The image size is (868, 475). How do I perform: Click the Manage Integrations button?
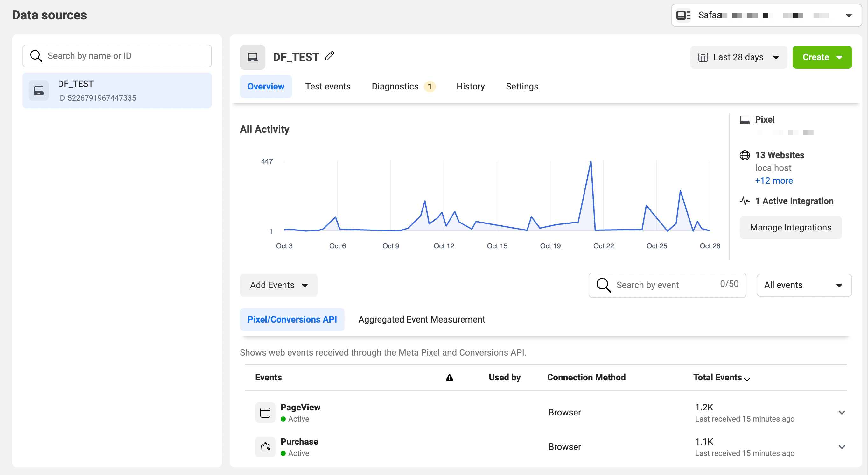pyautogui.click(x=790, y=228)
